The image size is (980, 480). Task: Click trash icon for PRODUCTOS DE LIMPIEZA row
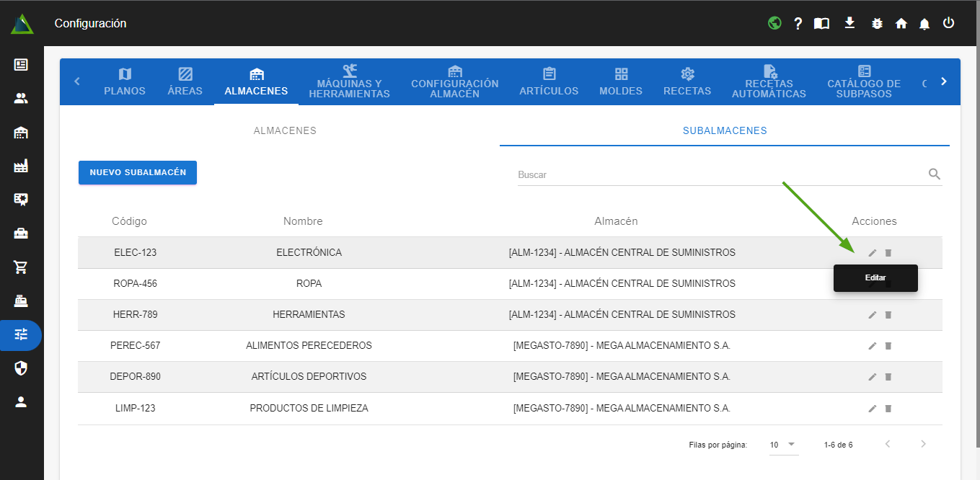point(888,409)
